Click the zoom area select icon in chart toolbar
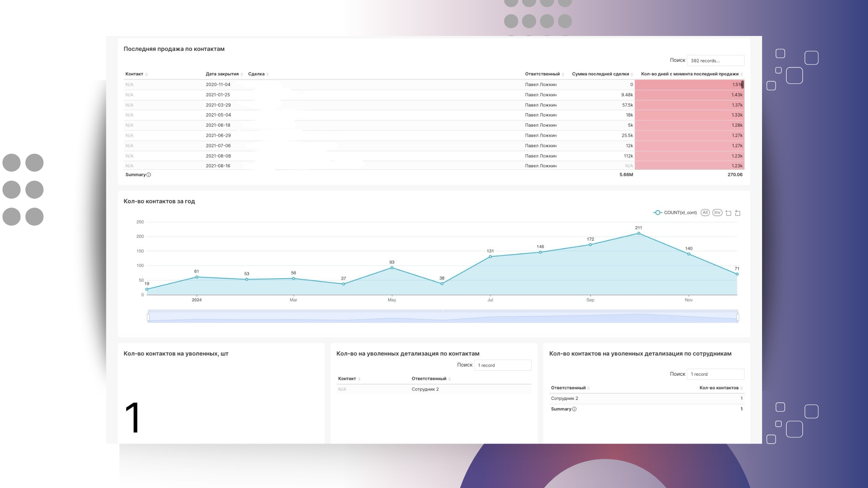 [x=728, y=213]
